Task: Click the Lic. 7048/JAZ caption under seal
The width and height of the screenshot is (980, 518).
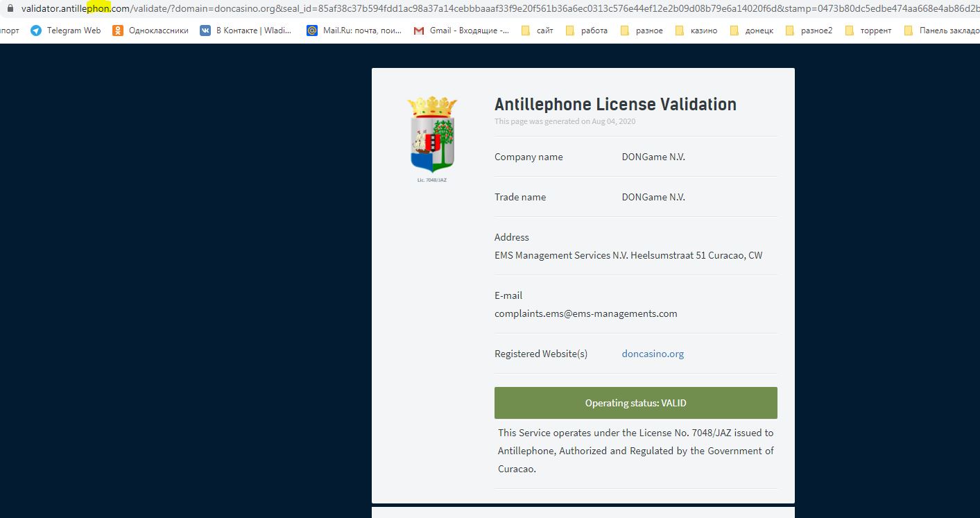Action: pos(432,180)
